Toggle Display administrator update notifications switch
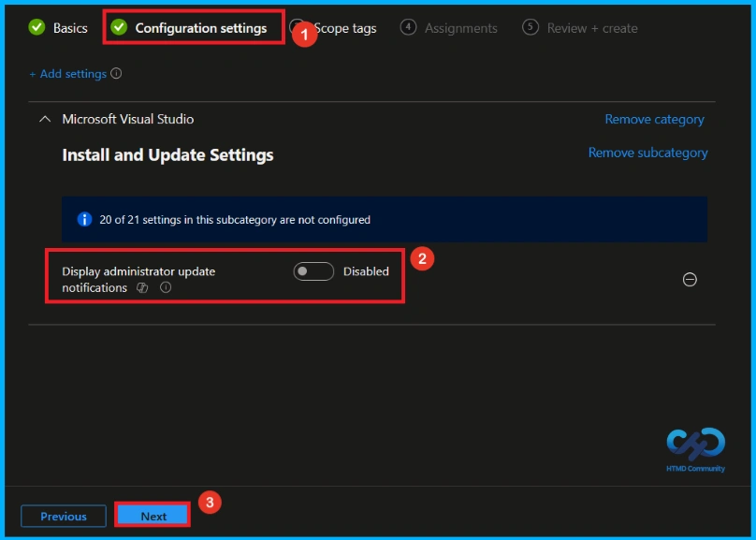 point(313,271)
